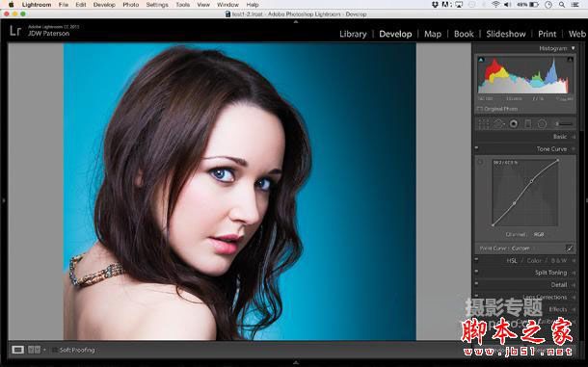Expand the Detail panel

[574, 285]
